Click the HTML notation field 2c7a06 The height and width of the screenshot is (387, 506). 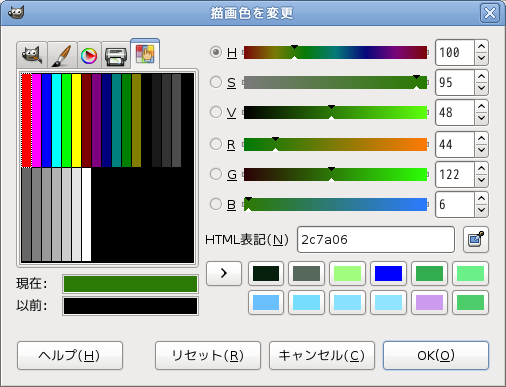pos(376,239)
